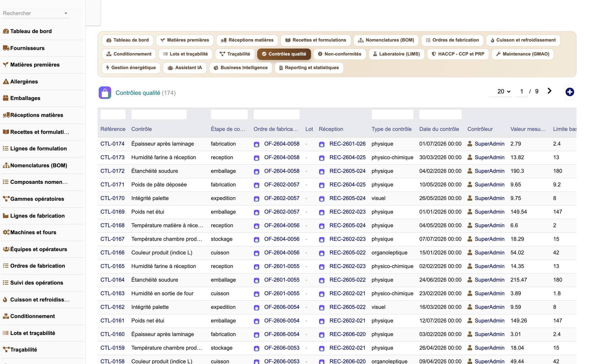
Task: Click the Type de contrôle filter field
Action: point(392,115)
